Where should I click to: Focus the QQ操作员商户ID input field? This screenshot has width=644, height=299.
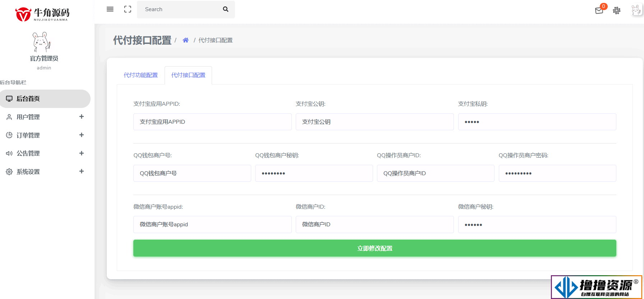(436, 173)
